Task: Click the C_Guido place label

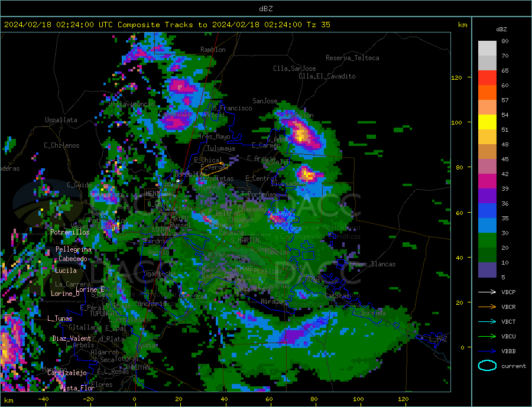Action: pos(79,185)
